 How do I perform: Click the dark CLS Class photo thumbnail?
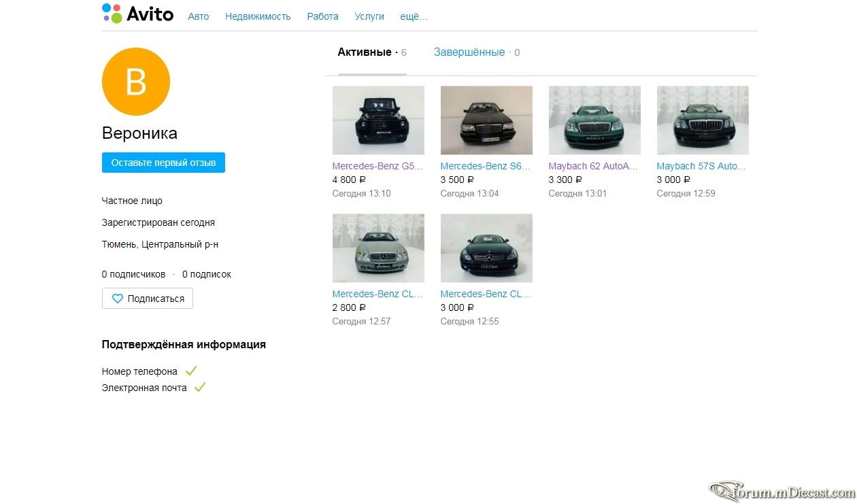point(486,248)
